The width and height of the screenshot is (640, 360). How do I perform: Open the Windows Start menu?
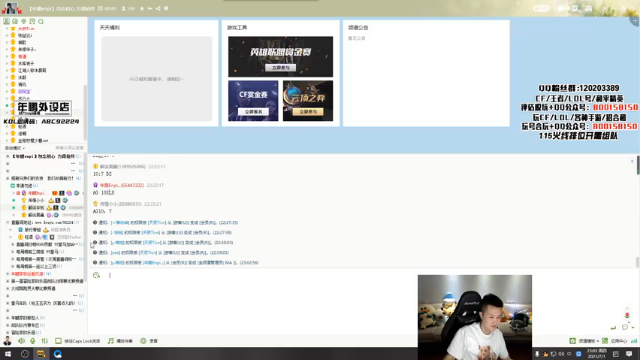point(8,354)
